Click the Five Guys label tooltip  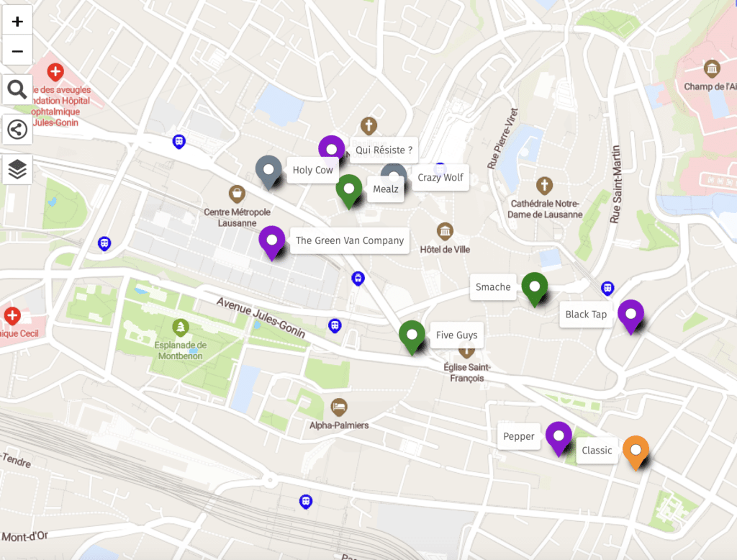456,335
